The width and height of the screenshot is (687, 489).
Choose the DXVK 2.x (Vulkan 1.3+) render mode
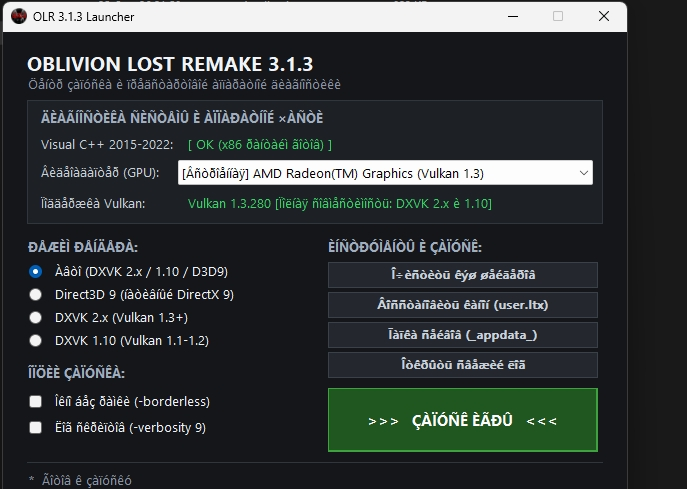(x=35, y=317)
